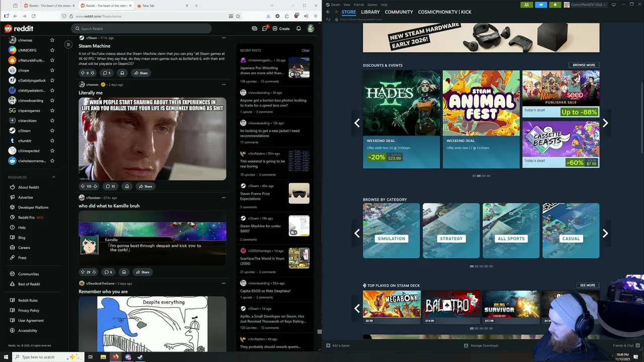Toggle favorite star for r/snowboarding
Image resolution: width=644 pixels, height=362 pixels.
tap(52, 101)
